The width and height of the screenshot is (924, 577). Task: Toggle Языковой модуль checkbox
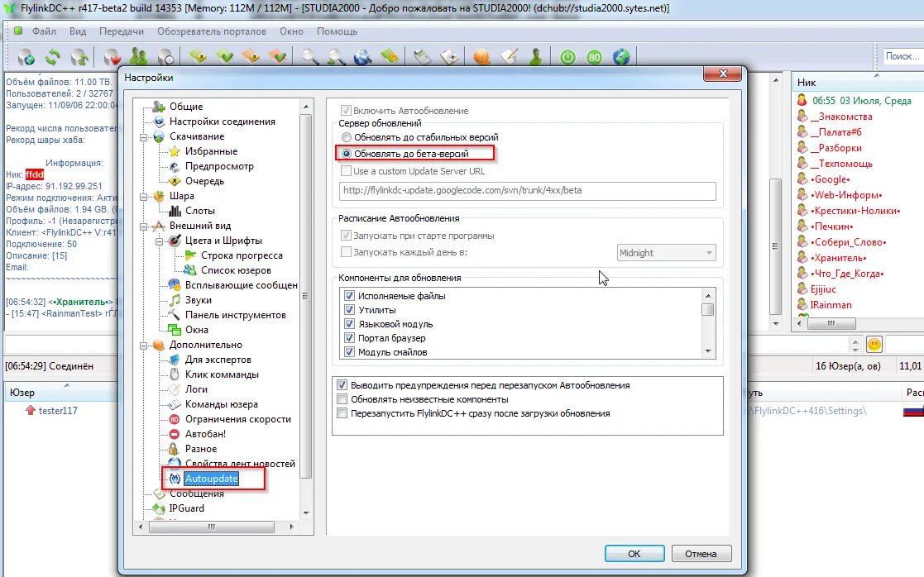coord(349,324)
